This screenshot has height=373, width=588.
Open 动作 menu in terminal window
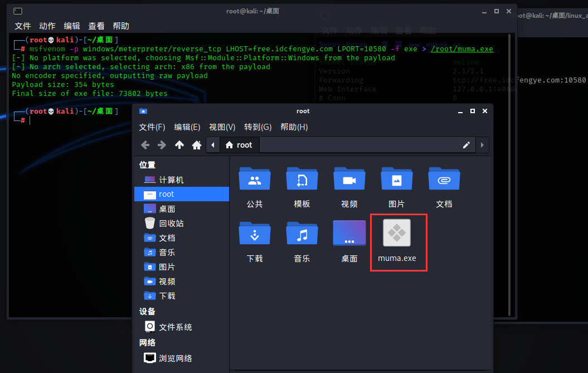pos(47,26)
